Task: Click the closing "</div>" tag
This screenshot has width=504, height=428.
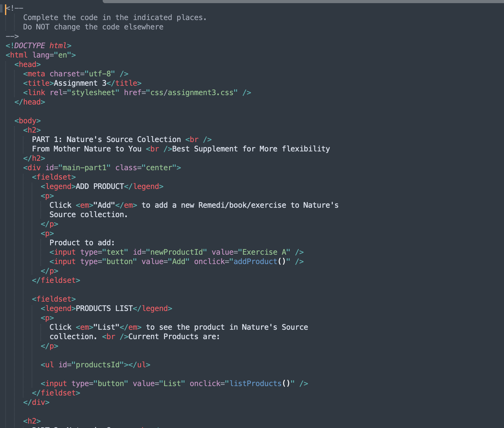Action: (x=36, y=402)
